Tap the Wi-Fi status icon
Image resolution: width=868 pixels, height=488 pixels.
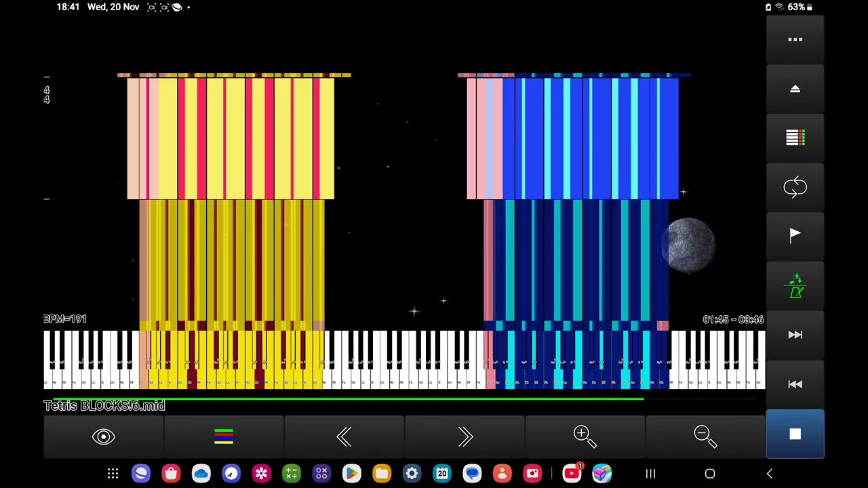pos(779,7)
